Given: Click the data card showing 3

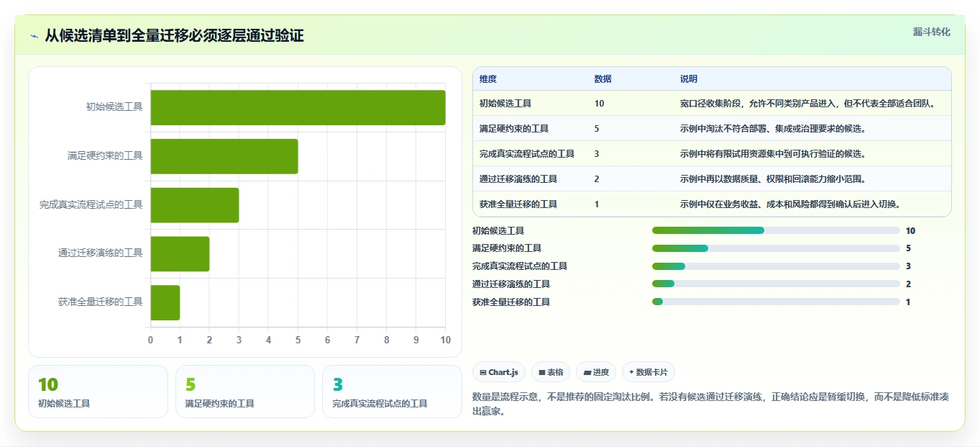Looking at the screenshot, I should pyautogui.click(x=392, y=392).
